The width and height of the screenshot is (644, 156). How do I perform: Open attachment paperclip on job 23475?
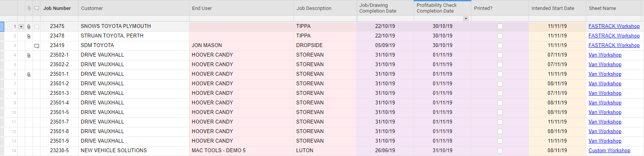29,27
